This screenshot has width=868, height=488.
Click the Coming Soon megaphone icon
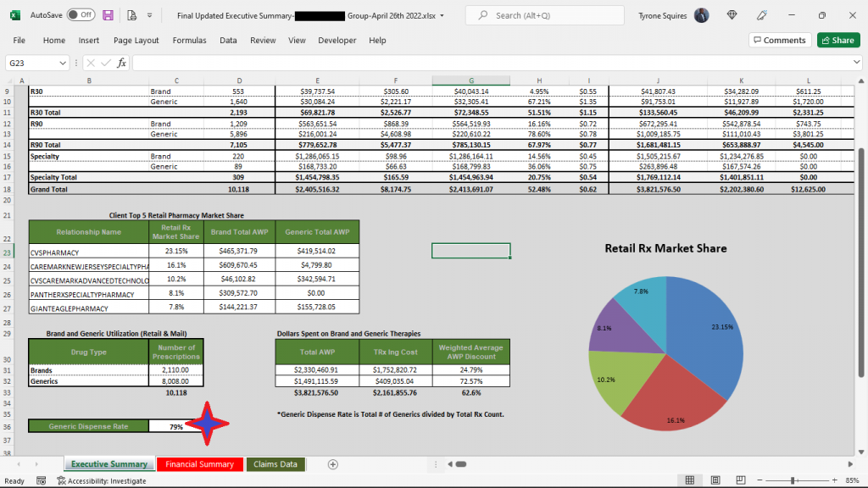click(762, 15)
